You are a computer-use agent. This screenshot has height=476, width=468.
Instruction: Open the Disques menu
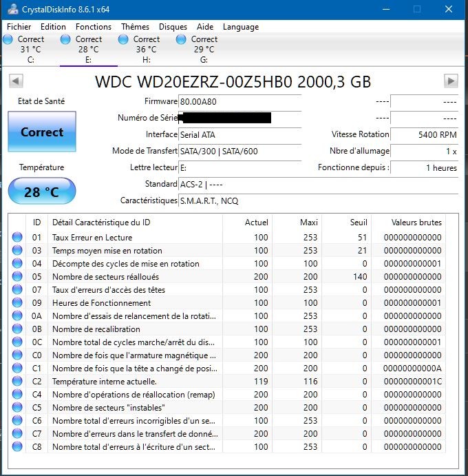173,27
